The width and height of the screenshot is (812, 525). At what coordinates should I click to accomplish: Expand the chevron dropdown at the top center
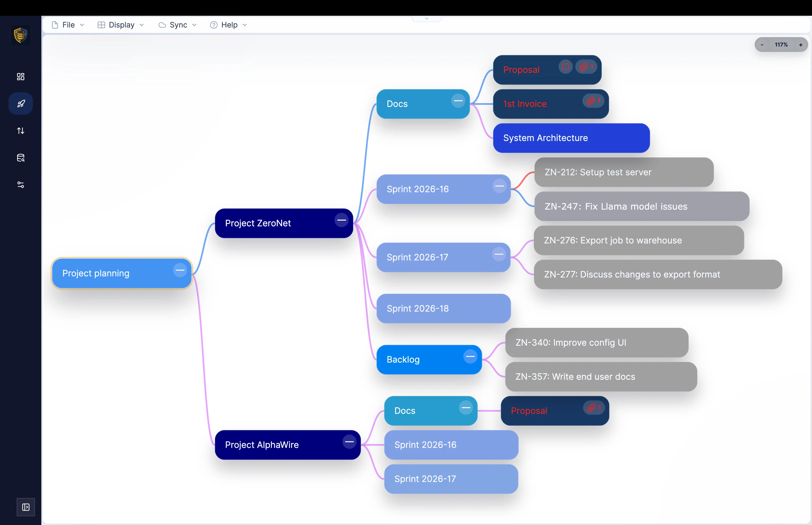(x=426, y=18)
